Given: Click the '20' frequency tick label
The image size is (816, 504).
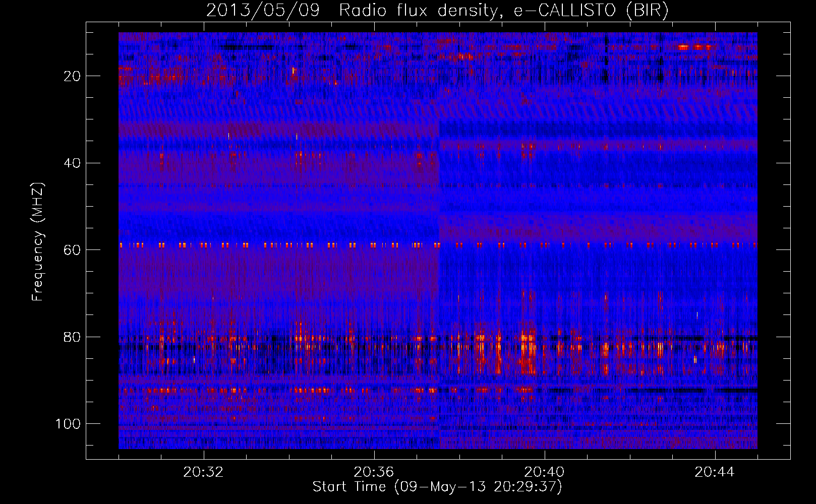Looking at the screenshot, I should tap(73, 76).
